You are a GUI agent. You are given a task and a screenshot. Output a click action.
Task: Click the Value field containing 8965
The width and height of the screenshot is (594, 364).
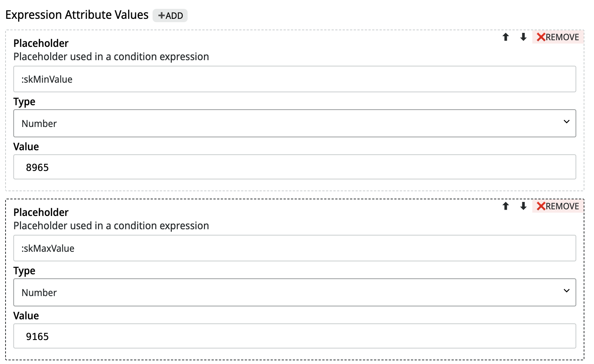(x=294, y=167)
